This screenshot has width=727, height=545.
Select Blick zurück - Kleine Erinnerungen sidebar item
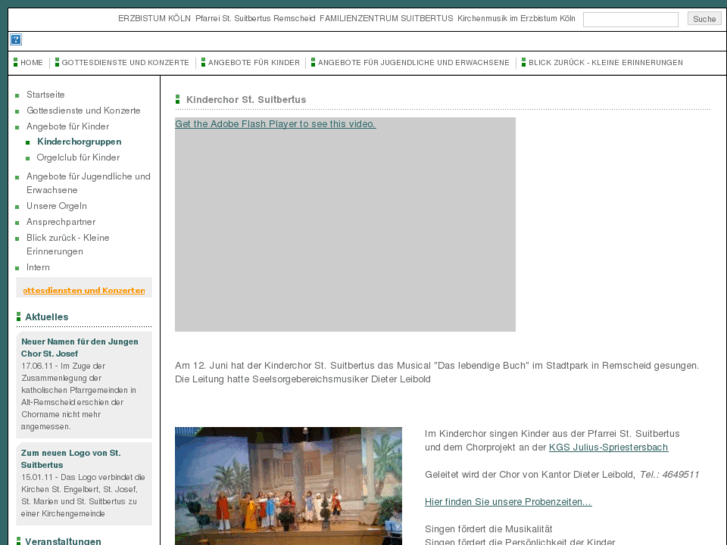point(68,244)
